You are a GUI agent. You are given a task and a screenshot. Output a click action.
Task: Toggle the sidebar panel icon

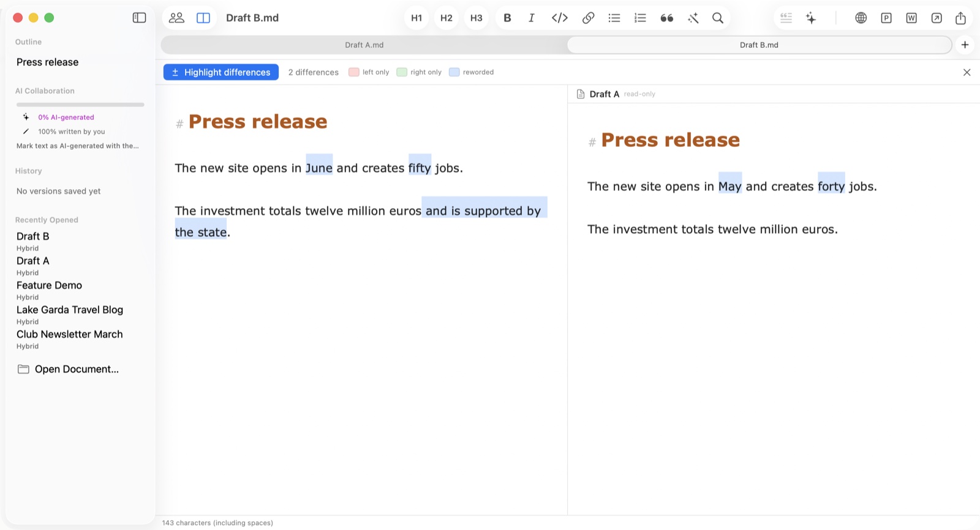140,18
